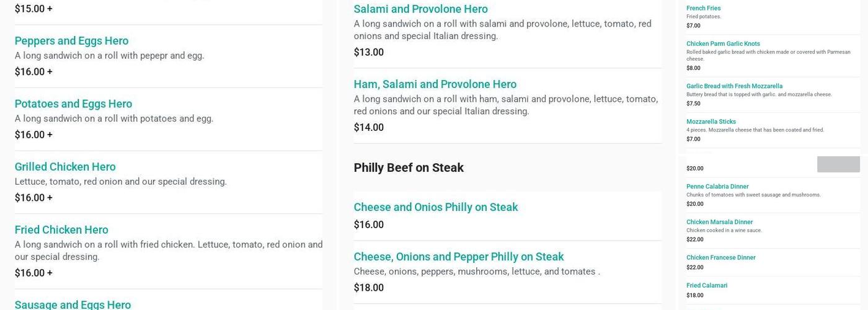The height and width of the screenshot is (310, 868).
Task: Open the Fried Calamari item
Action: click(707, 286)
